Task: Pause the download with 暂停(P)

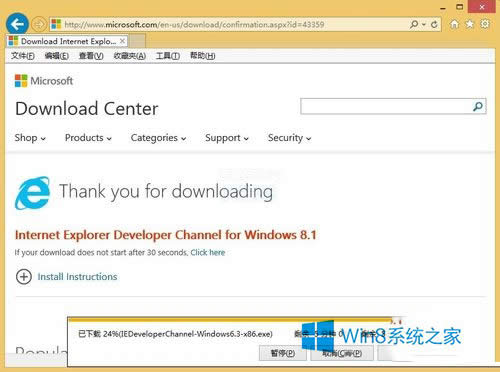Action: (283, 353)
